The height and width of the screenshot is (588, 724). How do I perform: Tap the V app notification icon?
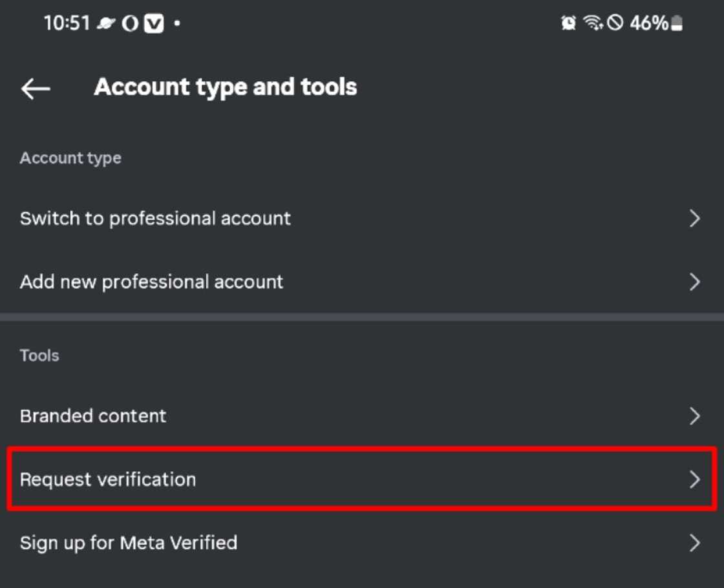pos(153,24)
